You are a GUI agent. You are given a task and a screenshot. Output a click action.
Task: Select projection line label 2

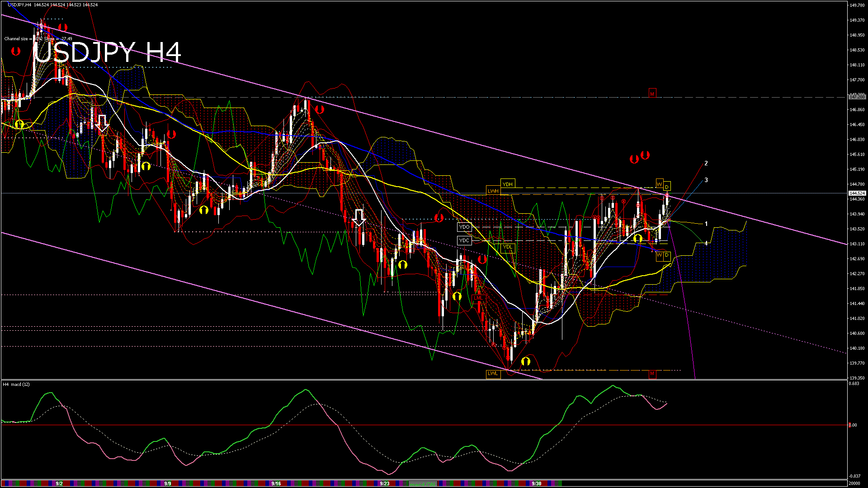pos(706,163)
